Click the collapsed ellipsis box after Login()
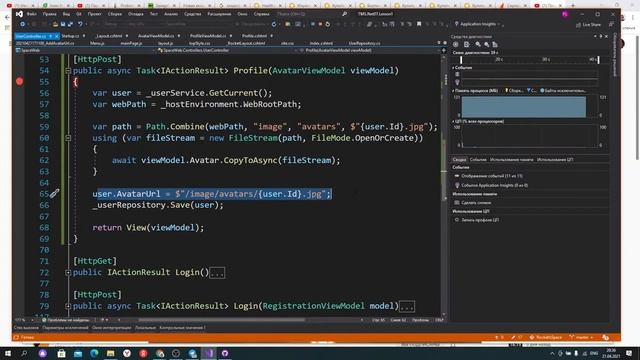This screenshot has height=360, width=640. pyautogui.click(x=217, y=273)
